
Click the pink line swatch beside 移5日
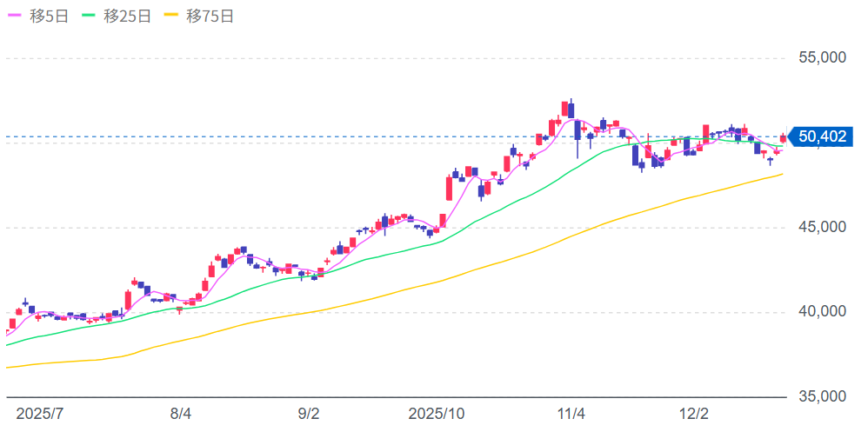[16, 17]
